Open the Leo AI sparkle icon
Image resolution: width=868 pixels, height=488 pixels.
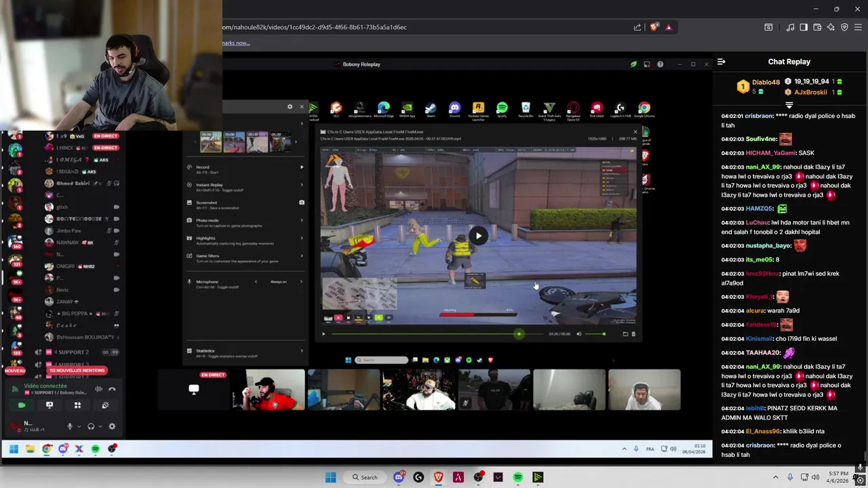coord(831,27)
